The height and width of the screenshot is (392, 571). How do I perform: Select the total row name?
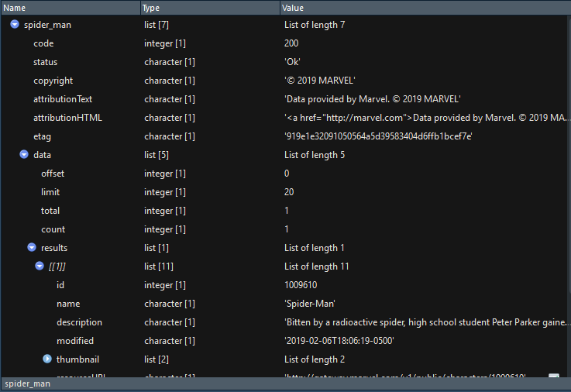pos(50,211)
